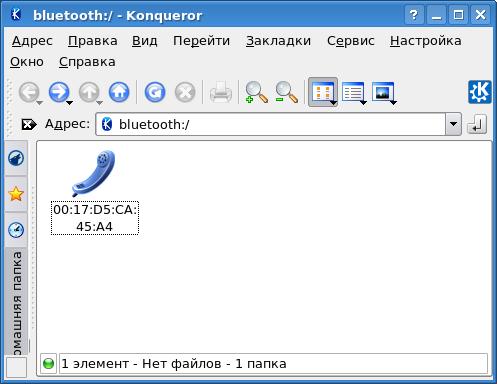The width and height of the screenshot is (497, 384).
Task: Zoom in with the plus magnifier
Action: pos(256,92)
